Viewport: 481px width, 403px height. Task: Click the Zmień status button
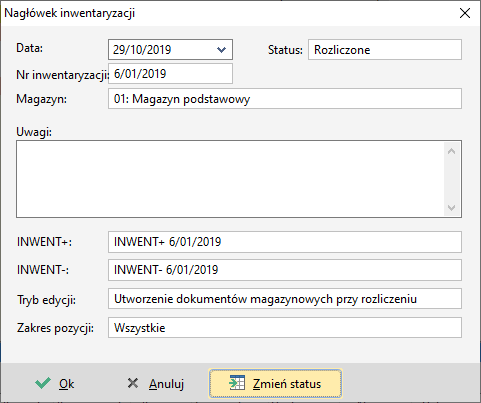pos(275,383)
